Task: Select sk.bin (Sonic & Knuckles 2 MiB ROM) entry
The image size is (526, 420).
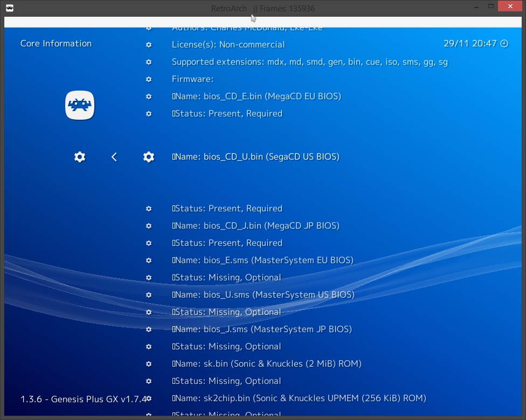Action: click(x=267, y=364)
